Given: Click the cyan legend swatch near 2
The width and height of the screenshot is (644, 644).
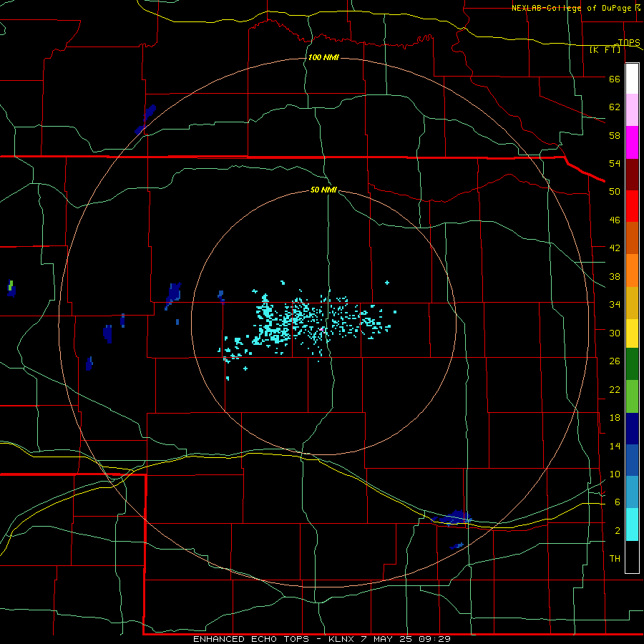Looking at the screenshot, I should [632, 525].
